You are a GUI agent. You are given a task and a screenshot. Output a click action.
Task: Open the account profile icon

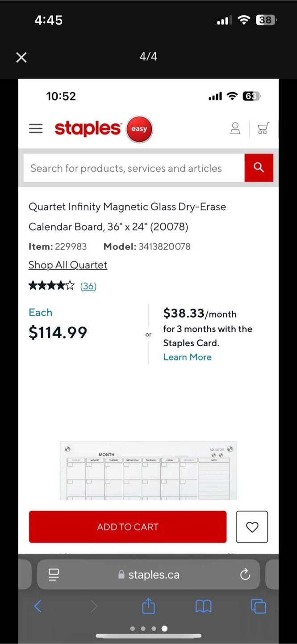click(235, 128)
